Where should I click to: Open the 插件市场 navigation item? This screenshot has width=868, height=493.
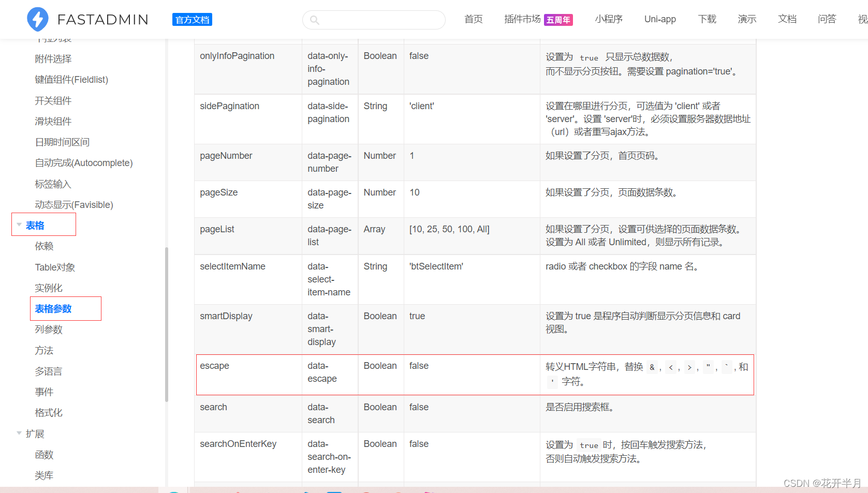(x=522, y=19)
